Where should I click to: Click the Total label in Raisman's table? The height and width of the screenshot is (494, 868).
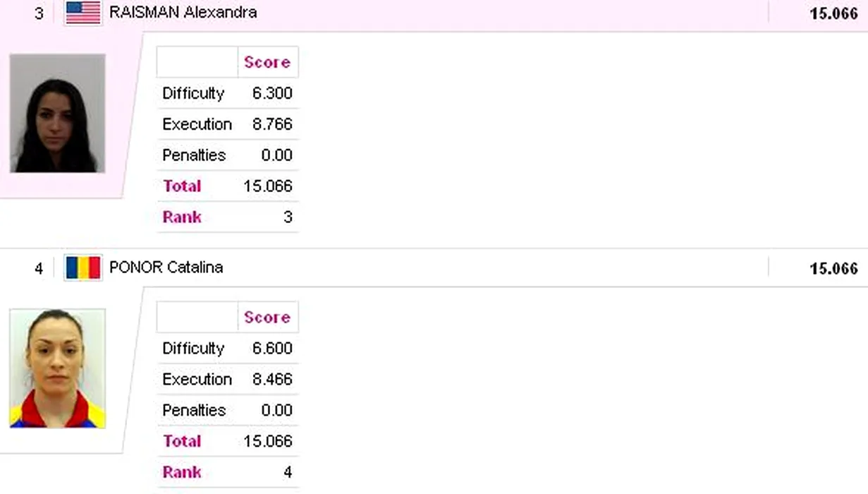click(182, 186)
